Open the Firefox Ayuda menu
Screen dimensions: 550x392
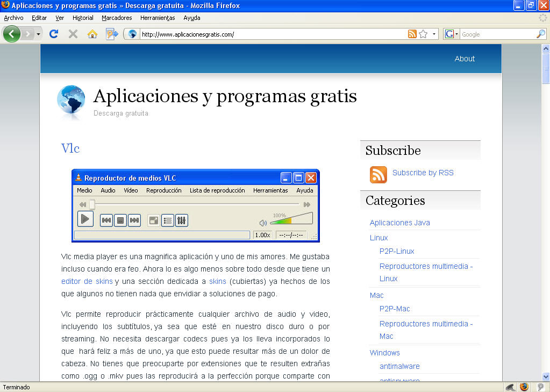pos(192,18)
